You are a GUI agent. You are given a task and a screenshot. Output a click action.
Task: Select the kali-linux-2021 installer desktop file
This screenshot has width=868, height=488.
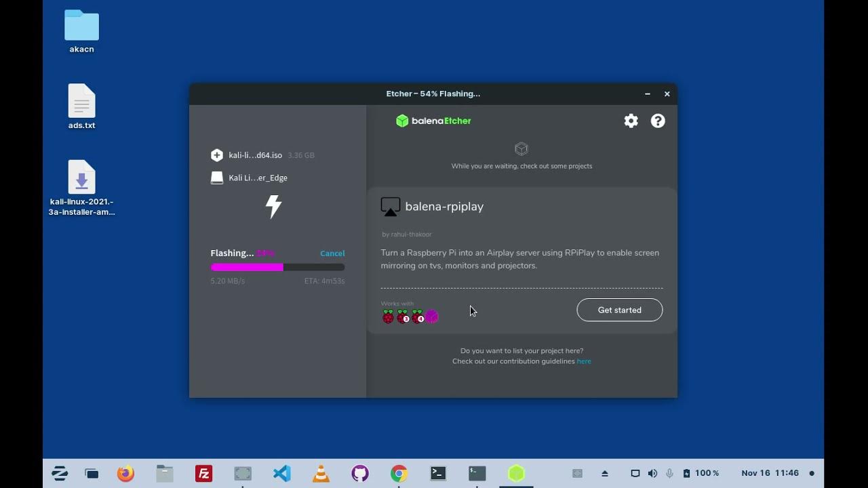(81, 188)
